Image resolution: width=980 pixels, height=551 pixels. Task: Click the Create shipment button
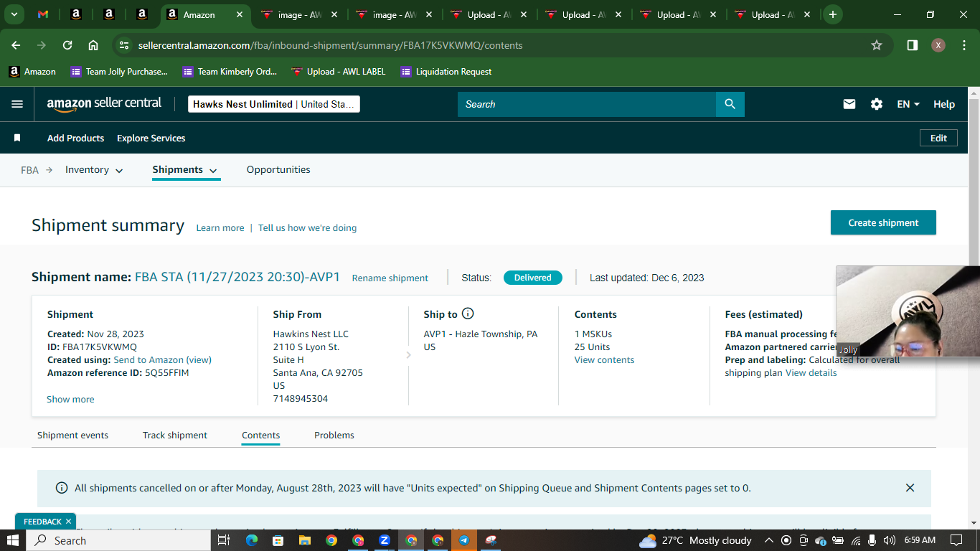point(883,222)
